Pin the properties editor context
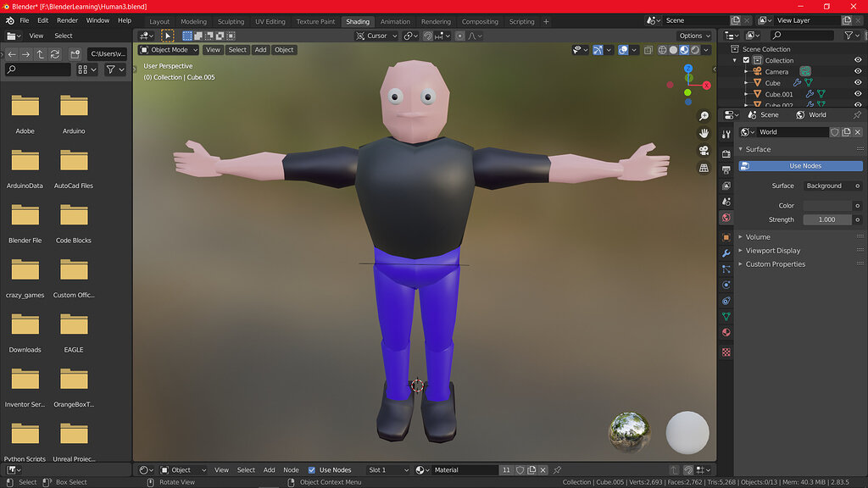Viewport: 868px width, 488px height. point(857,115)
